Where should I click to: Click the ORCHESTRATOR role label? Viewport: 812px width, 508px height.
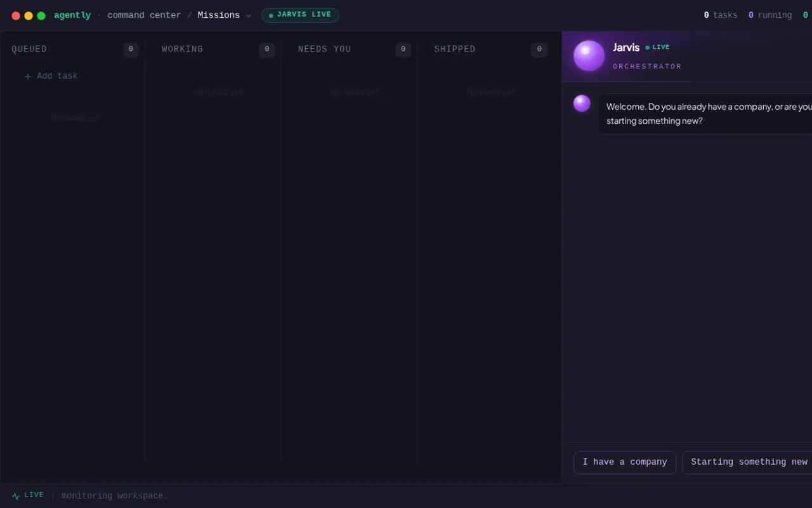click(647, 67)
